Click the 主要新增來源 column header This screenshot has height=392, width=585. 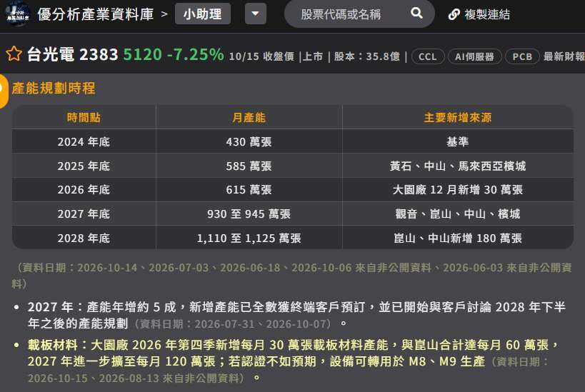pyautogui.click(x=458, y=118)
